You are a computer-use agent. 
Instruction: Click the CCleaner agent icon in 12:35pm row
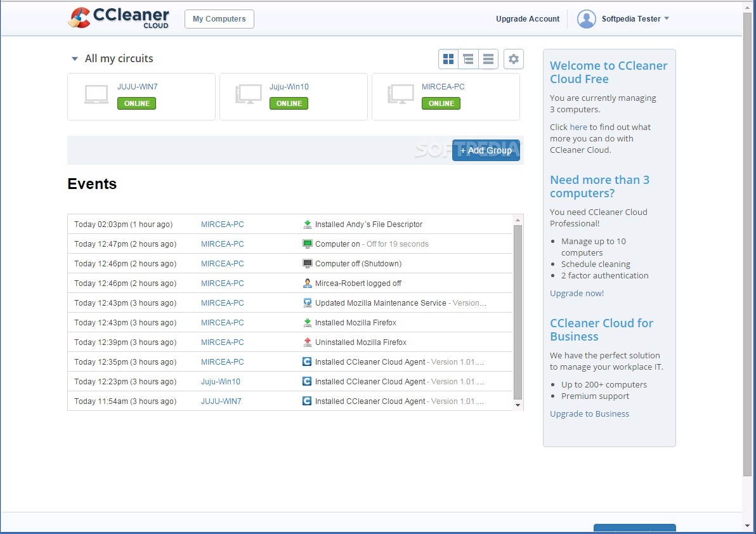pyautogui.click(x=307, y=361)
